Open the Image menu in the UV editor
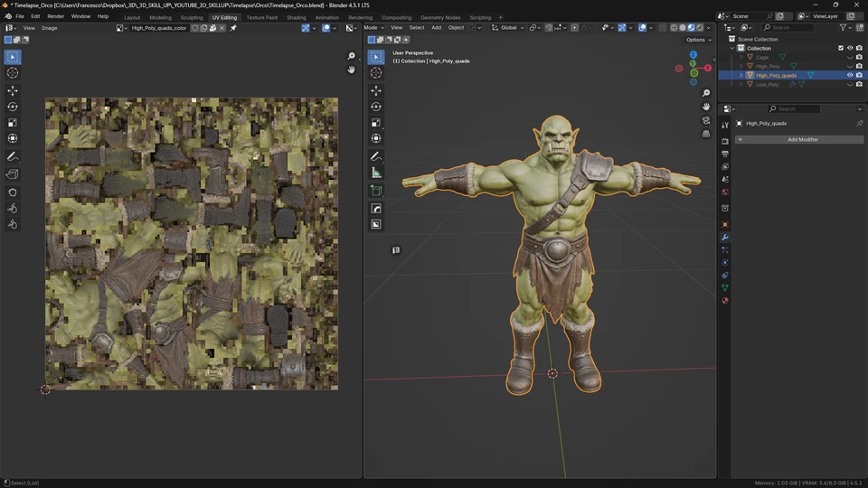The width and height of the screenshot is (868, 488). point(49,28)
